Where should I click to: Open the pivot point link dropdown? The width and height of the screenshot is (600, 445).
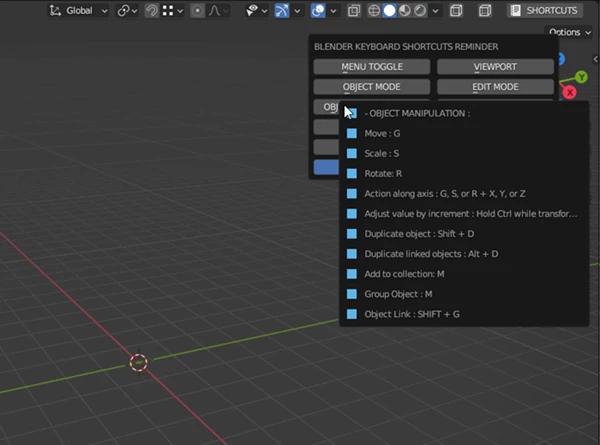pyautogui.click(x=127, y=10)
